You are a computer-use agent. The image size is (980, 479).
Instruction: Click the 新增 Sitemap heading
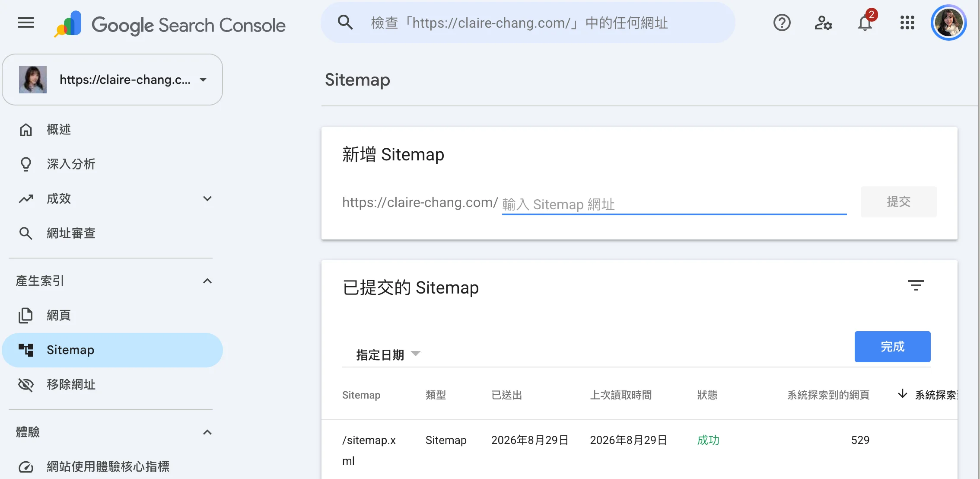pos(393,154)
